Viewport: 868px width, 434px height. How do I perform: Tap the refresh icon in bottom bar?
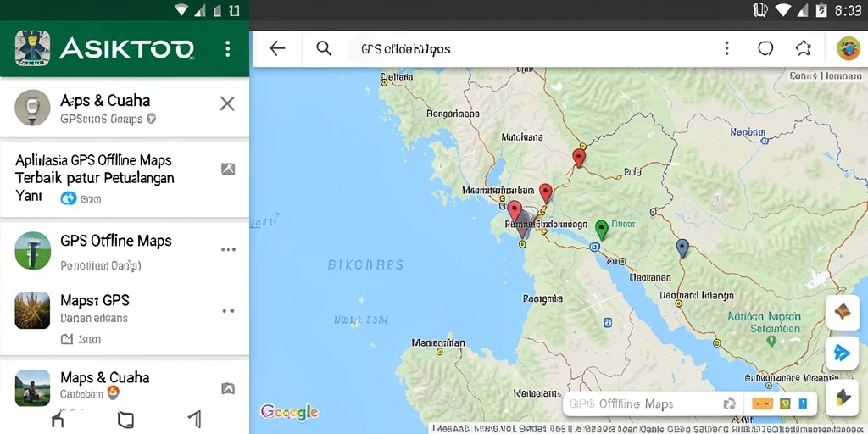tap(730, 403)
